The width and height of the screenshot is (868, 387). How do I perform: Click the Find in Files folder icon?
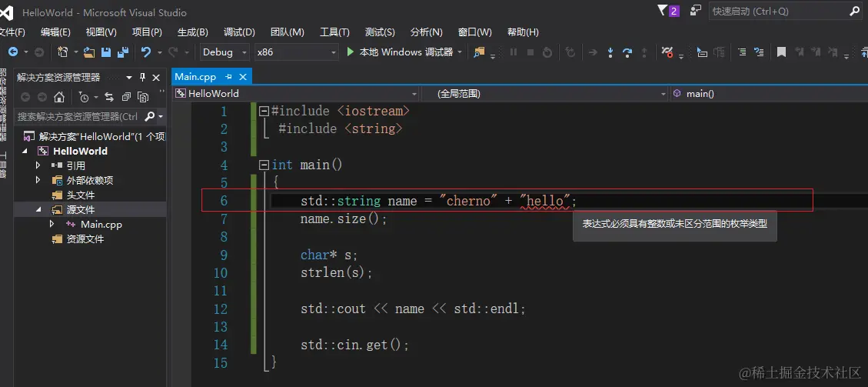[x=480, y=52]
